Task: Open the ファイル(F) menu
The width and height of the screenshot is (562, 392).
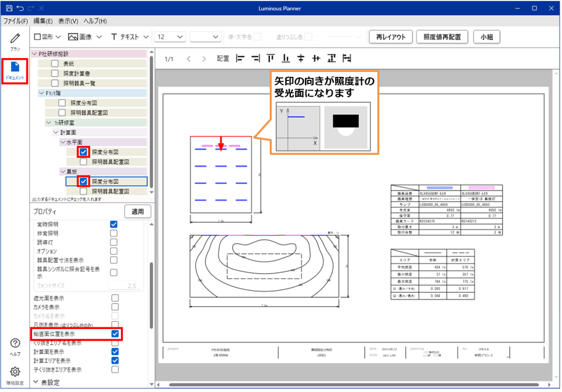Action: (16, 21)
